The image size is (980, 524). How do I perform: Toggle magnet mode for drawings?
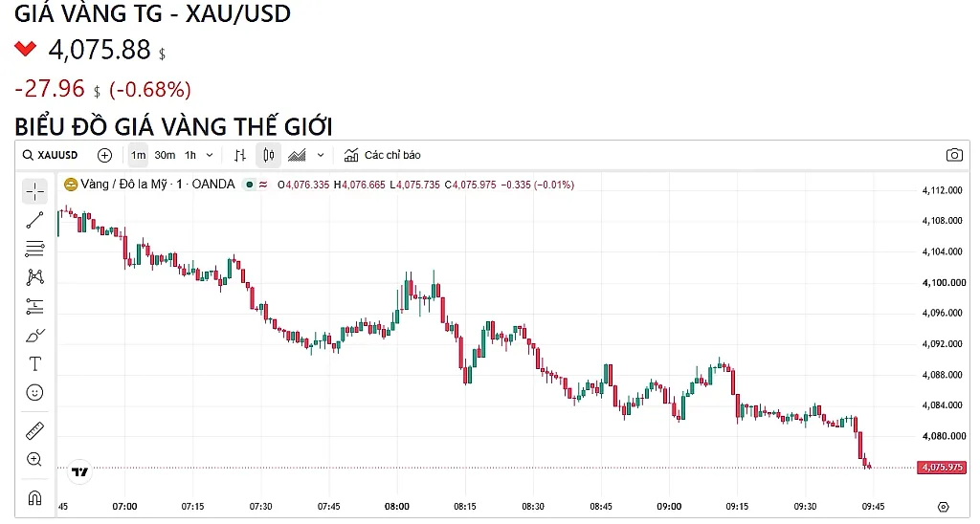coord(35,498)
